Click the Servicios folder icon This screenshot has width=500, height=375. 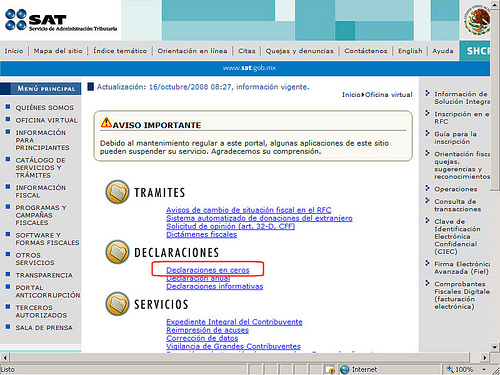click(117, 304)
